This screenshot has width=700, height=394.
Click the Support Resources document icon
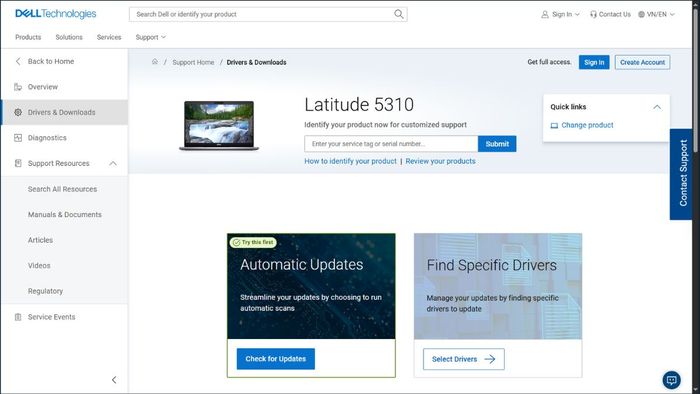pos(18,163)
